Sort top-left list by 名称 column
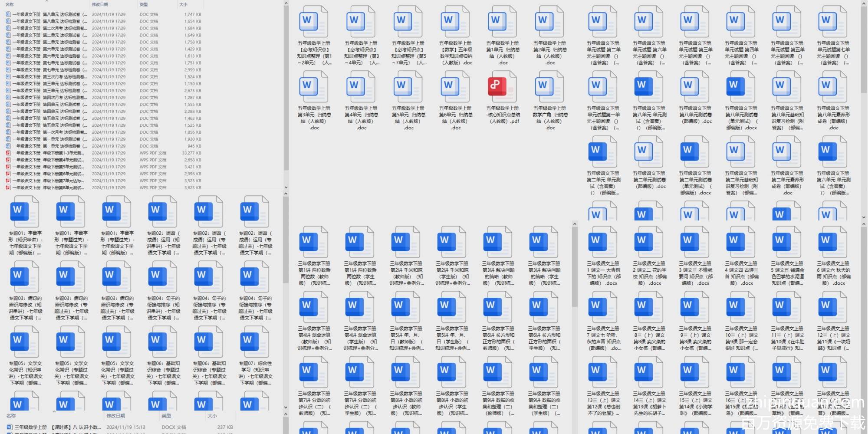 point(10,4)
